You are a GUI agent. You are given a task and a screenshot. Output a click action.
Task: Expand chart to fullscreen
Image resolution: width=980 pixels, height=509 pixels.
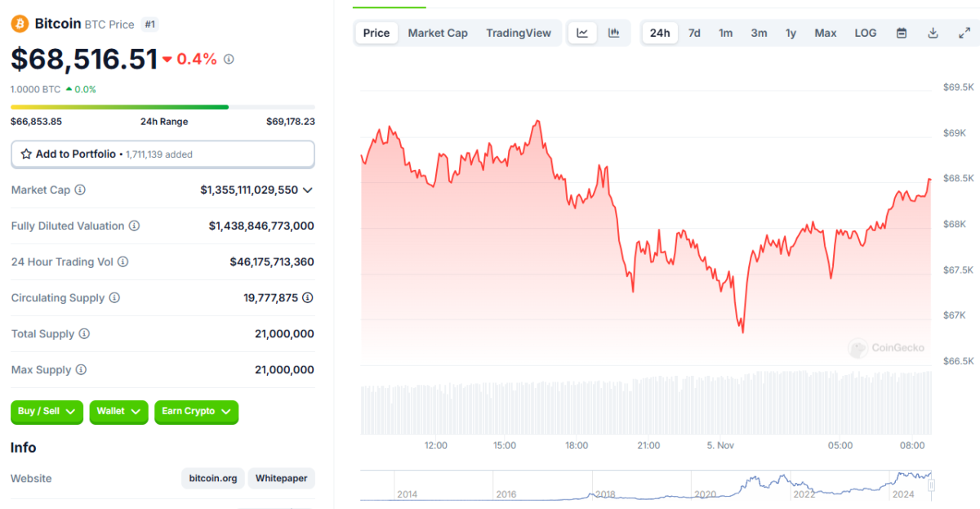964,33
